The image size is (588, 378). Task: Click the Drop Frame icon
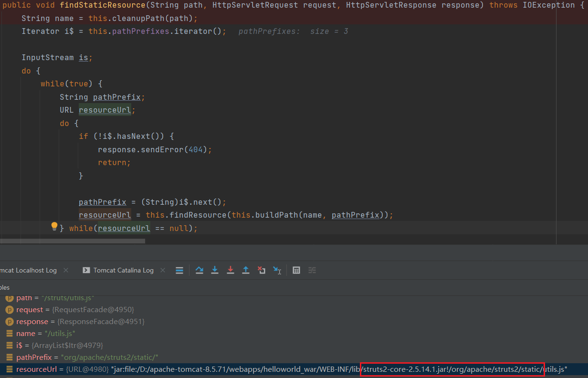(x=262, y=270)
